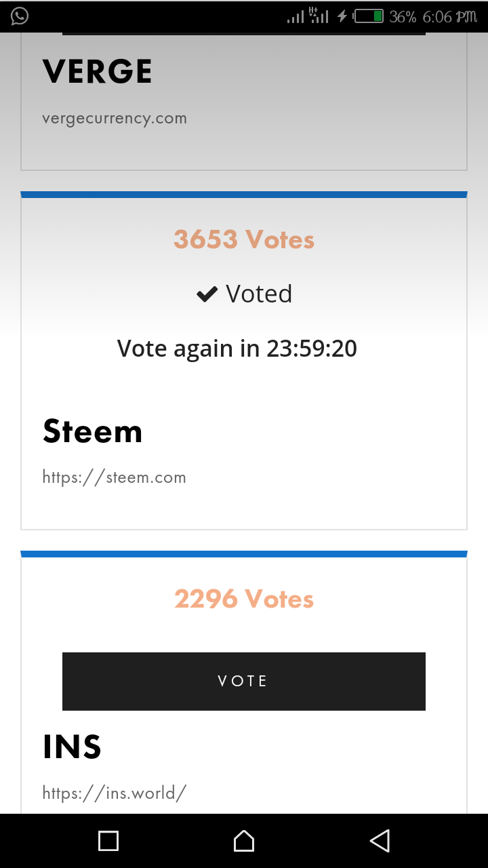Tap the 2296 Votes count
488x868 pixels.
pyautogui.click(x=244, y=599)
